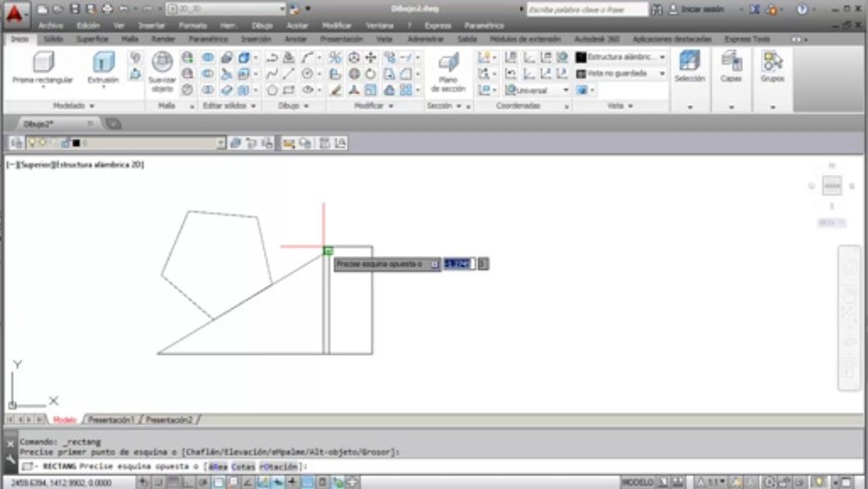Image resolution: width=868 pixels, height=489 pixels.
Task: Switch to the Presentación2 layout tab
Action: pyautogui.click(x=169, y=420)
